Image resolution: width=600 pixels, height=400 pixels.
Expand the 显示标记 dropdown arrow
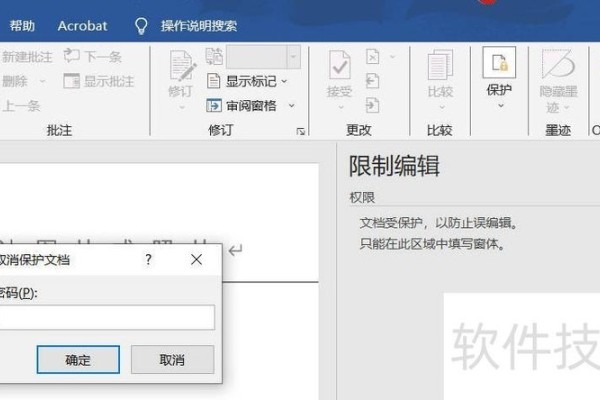click(x=284, y=81)
